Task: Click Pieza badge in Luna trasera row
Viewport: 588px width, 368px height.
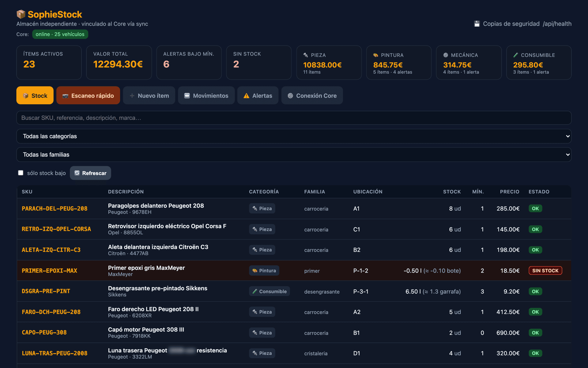Action: [x=262, y=353]
